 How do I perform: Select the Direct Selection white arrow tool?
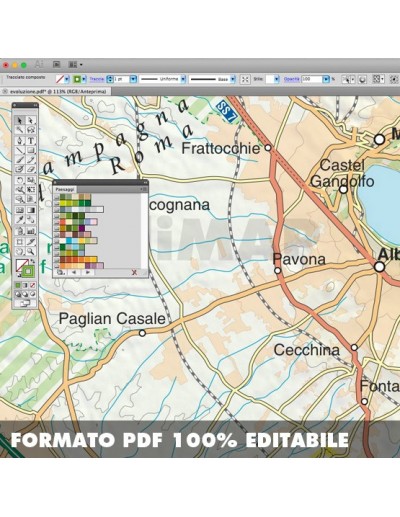(x=31, y=120)
